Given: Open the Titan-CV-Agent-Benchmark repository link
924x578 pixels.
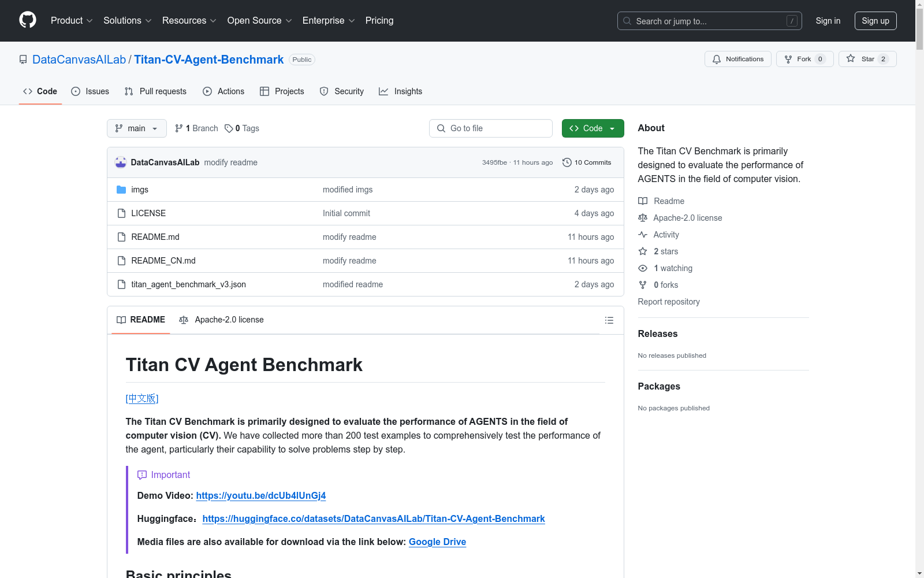Looking at the screenshot, I should [208, 60].
